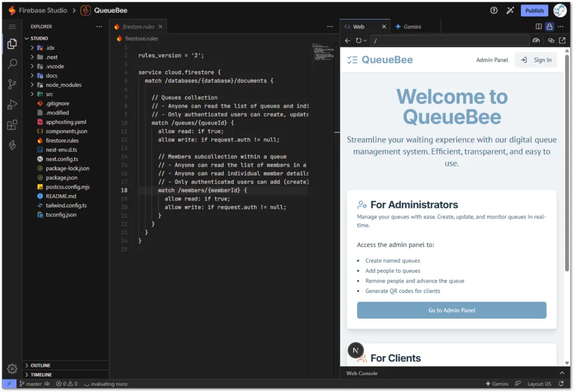Viewport: 574px width, 392px height.
Task: Open the reload options dropdown arrow
Action: [365, 40]
